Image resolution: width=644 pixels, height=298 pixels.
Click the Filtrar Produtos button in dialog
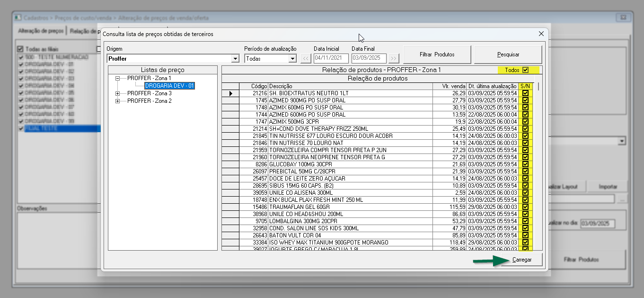point(437,54)
